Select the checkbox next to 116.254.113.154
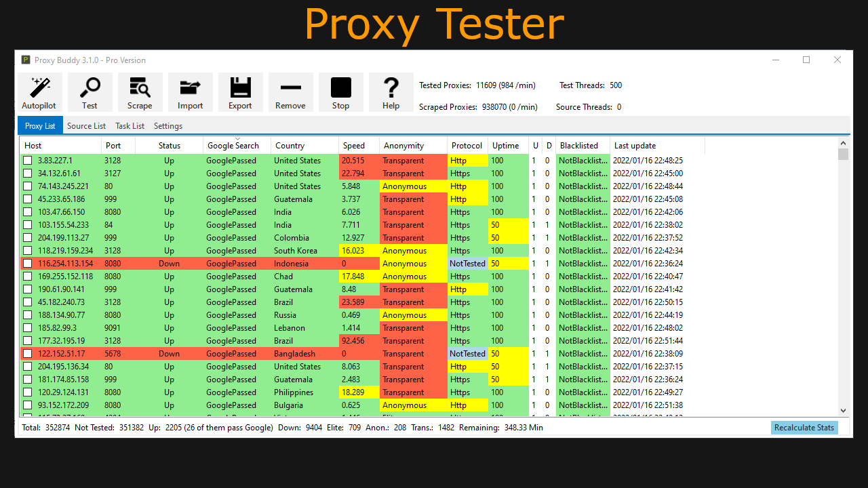The width and height of the screenshot is (868, 488). 26,263
